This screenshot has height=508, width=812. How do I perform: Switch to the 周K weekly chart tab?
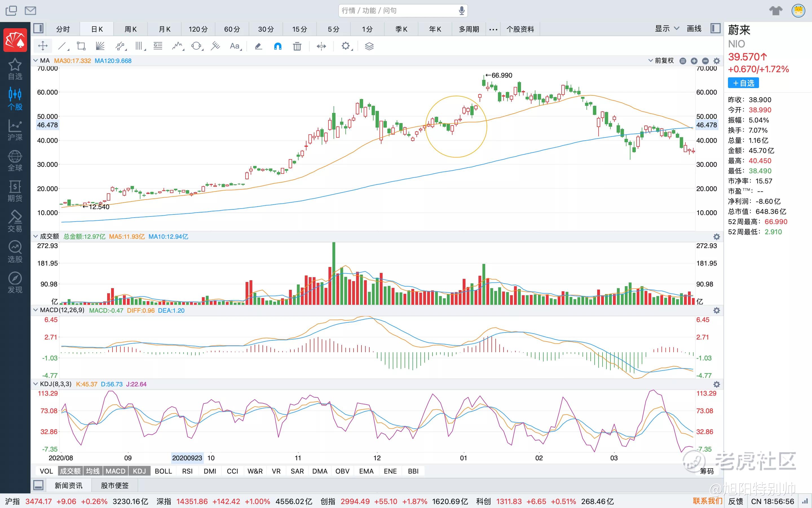tap(131, 29)
